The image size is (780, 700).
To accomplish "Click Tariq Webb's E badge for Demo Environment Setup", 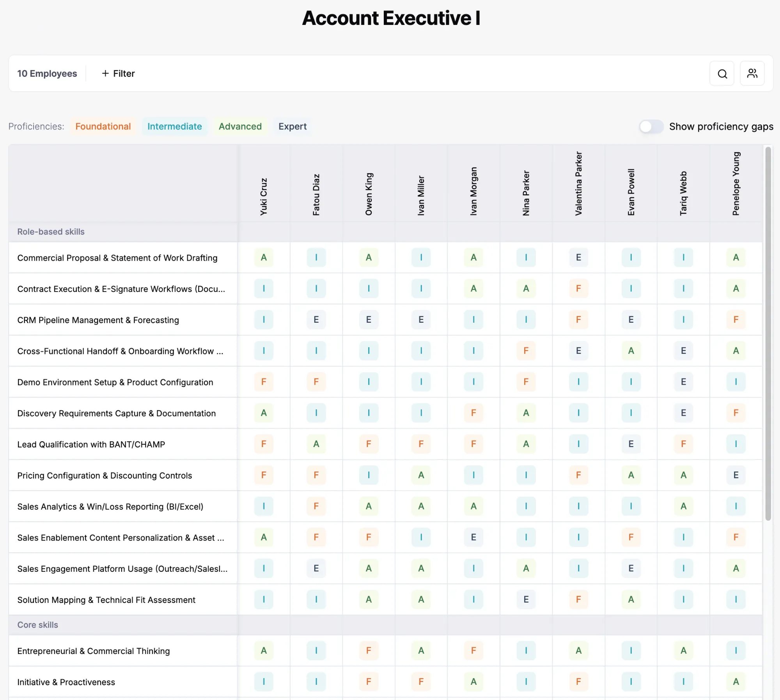I will tap(683, 382).
